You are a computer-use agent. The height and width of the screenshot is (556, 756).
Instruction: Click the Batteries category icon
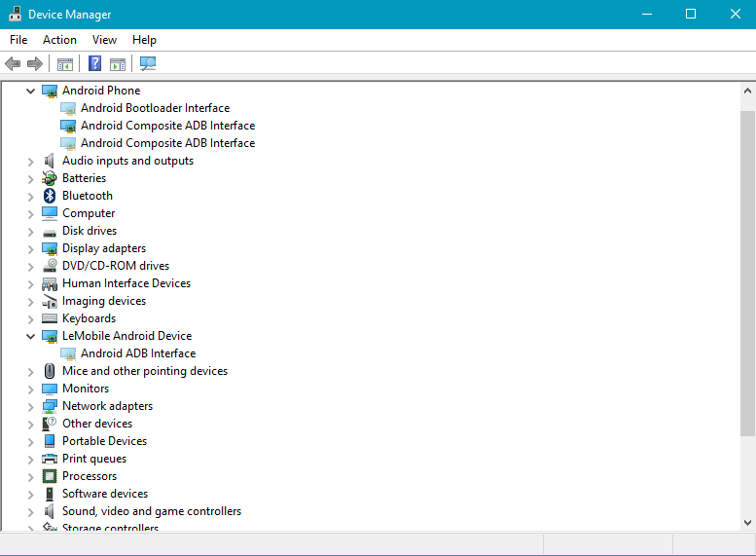(50, 178)
